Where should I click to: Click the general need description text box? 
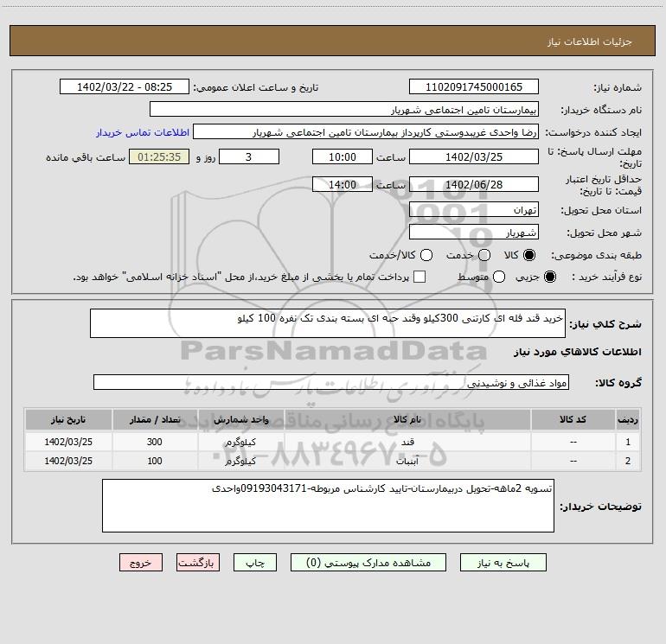click(328, 323)
